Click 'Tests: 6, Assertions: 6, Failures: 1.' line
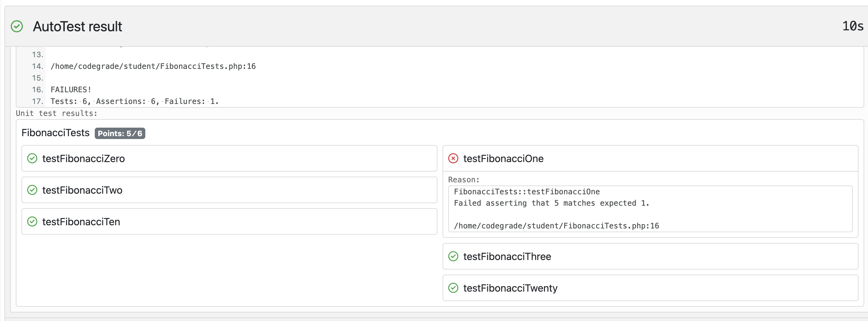Screen dimensions: 868x321 [x=135, y=101]
